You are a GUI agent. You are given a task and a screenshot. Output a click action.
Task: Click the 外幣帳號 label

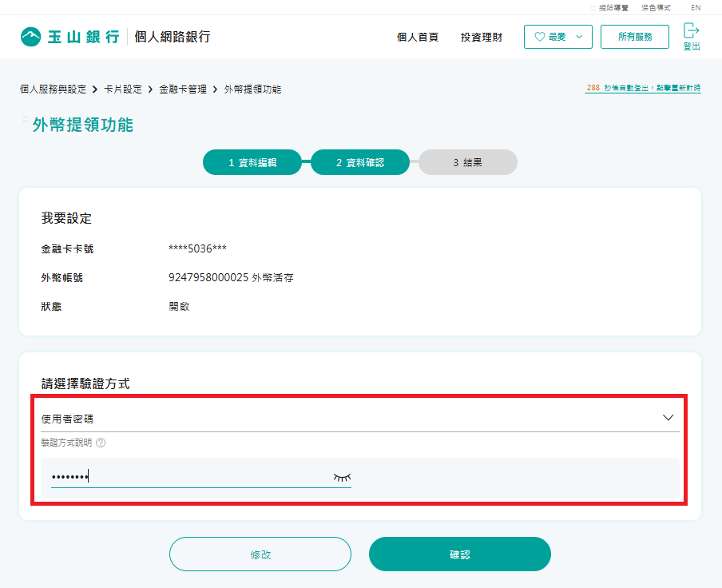[x=61, y=278]
